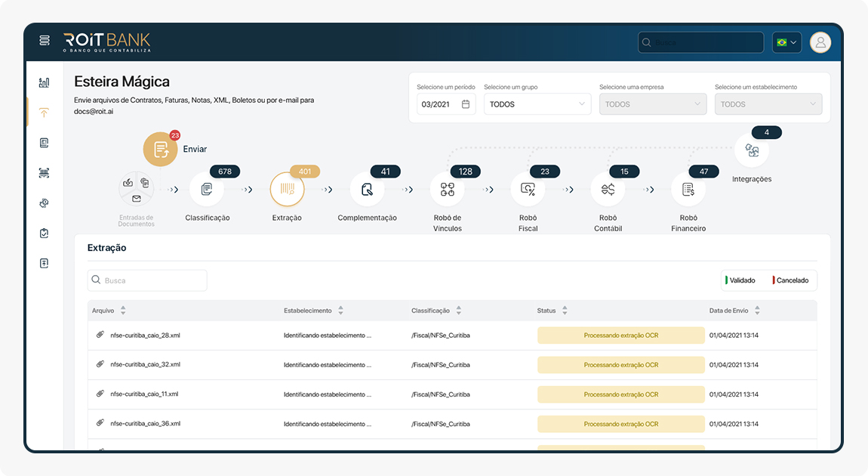The width and height of the screenshot is (868, 476).
Task: Select the Classificação pipeline step icon
Action: tap(207, 190)
